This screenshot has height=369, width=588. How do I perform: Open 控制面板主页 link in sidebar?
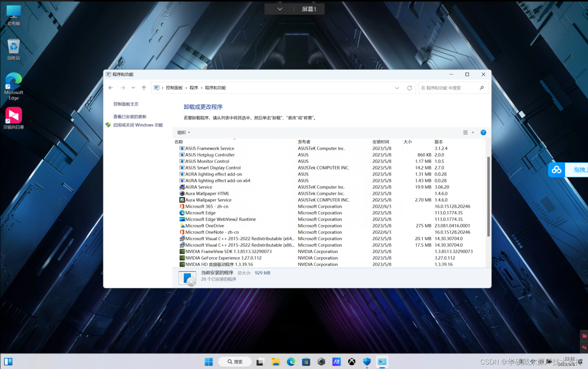(x=126, y=104)
